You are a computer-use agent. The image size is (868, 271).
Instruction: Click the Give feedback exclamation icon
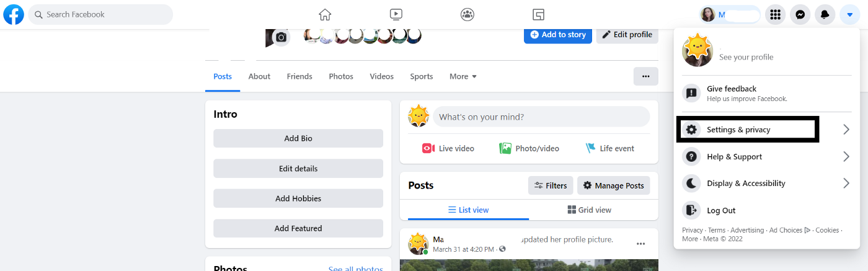click(691, 94)
